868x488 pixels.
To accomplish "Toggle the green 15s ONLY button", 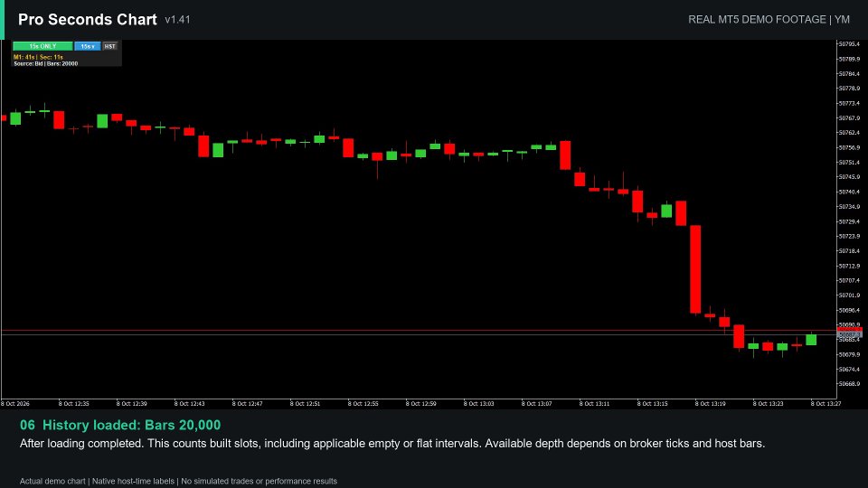I will 42,46.
